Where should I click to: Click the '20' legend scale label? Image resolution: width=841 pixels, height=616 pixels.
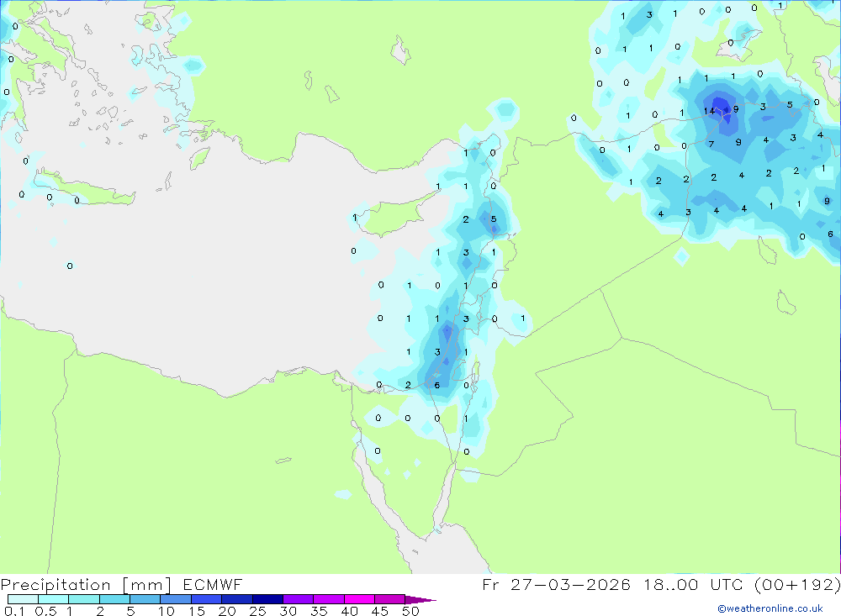pyautogui.click(x=227, y=611)
